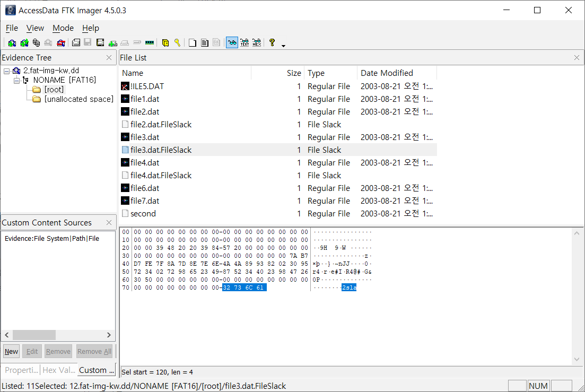The width and height of the screenshot is (585, 392).
Task: Open the File menu
Action: tap(12, 28)
